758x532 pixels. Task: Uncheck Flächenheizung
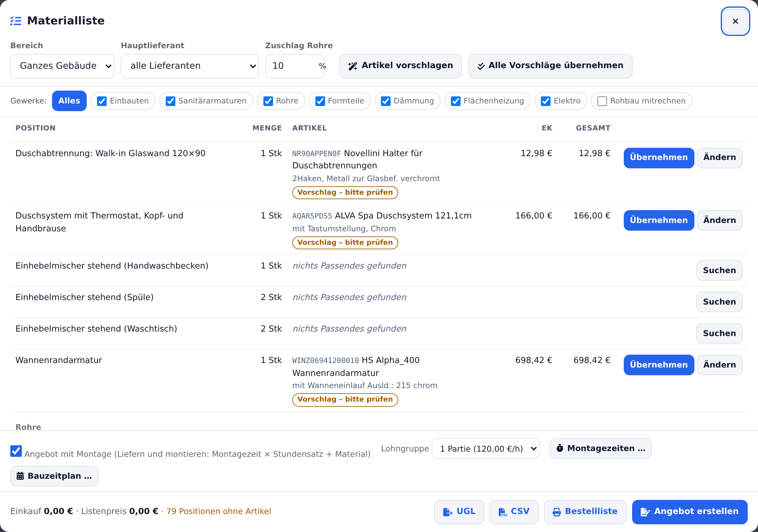455,101
